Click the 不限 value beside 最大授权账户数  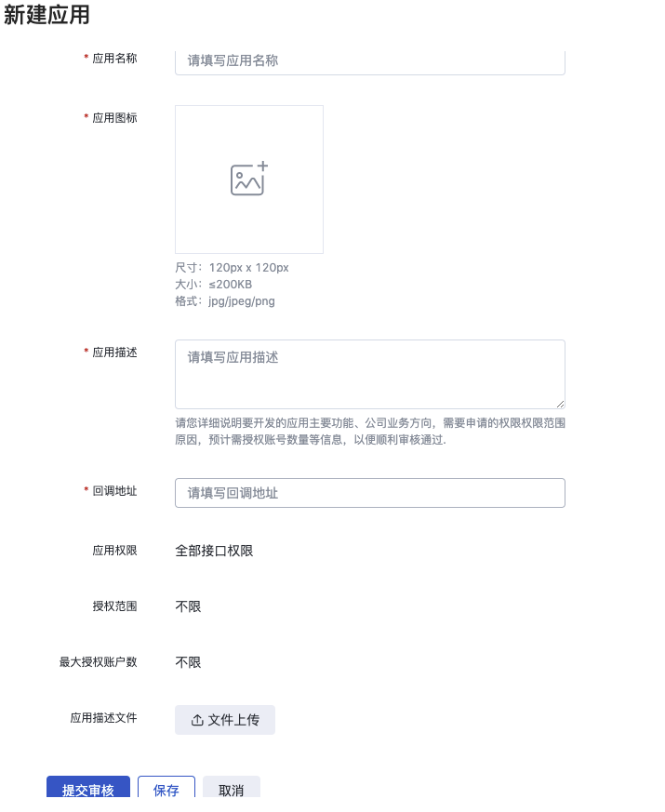click(188, 662)
